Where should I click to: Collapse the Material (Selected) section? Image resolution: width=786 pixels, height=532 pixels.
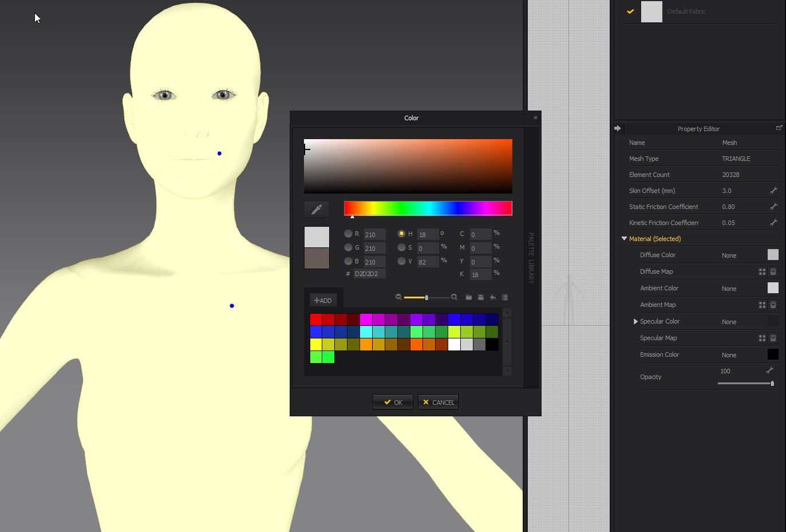(625, 239)
